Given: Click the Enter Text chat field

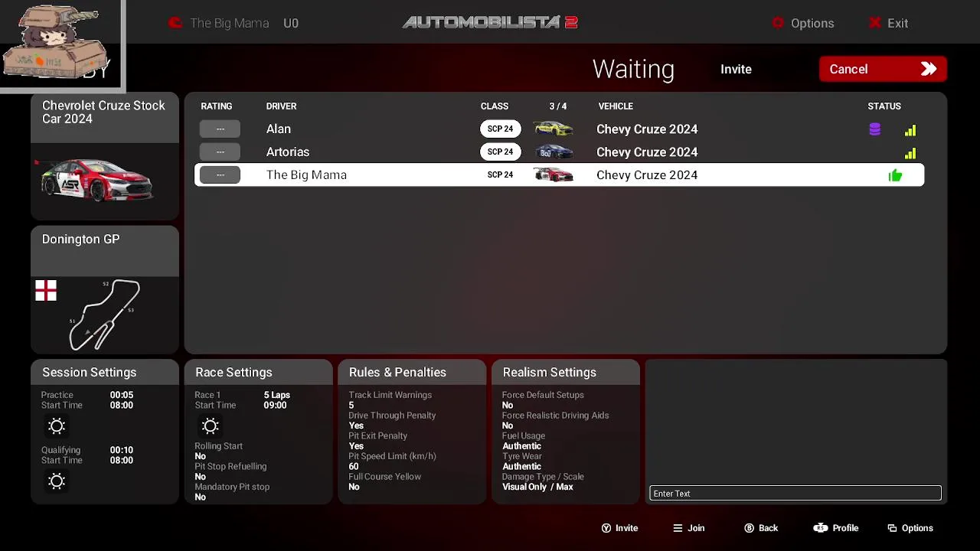Looking at the screenshot, I should (x=795, y=494).
